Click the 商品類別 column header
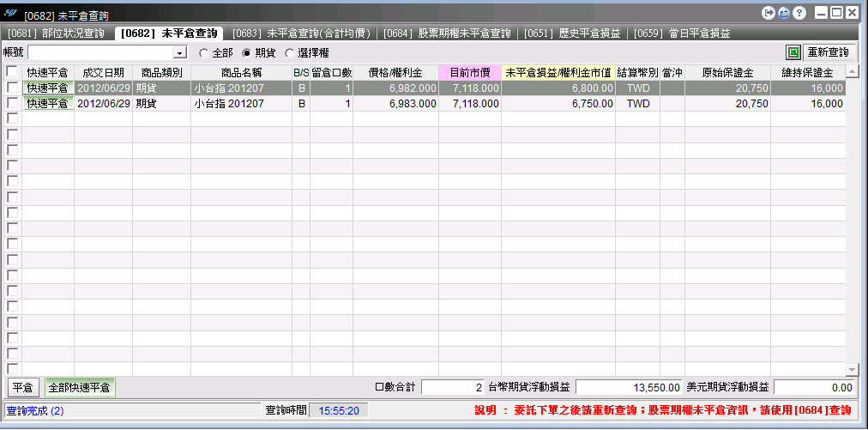The width and height of the screenshot is (868, 430). (x=161, y=72)
